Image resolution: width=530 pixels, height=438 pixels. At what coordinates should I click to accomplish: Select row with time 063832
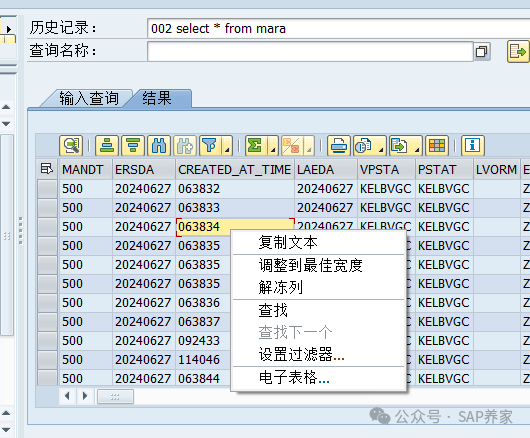(x=47, y=189)
